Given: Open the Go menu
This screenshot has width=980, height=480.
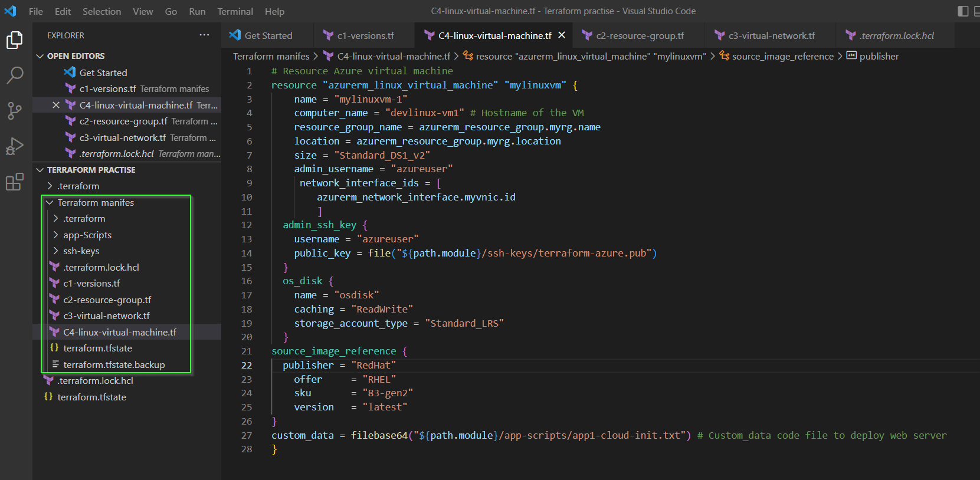Looking at the screenshot, I should 171,11.
